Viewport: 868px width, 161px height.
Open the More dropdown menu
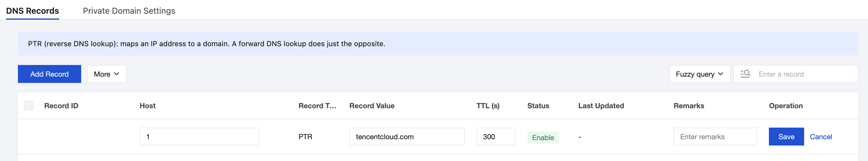click(x=107, y=74)
